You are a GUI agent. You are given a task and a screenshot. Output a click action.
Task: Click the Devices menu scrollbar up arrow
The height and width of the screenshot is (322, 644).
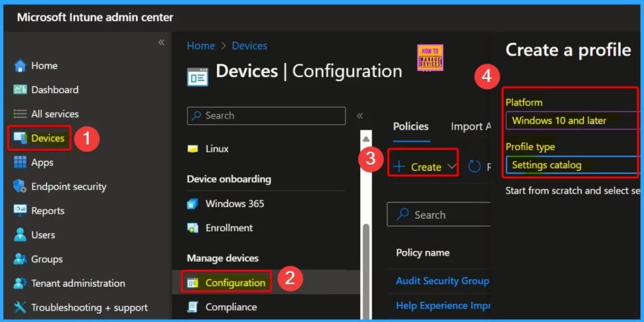coord(366,139)
